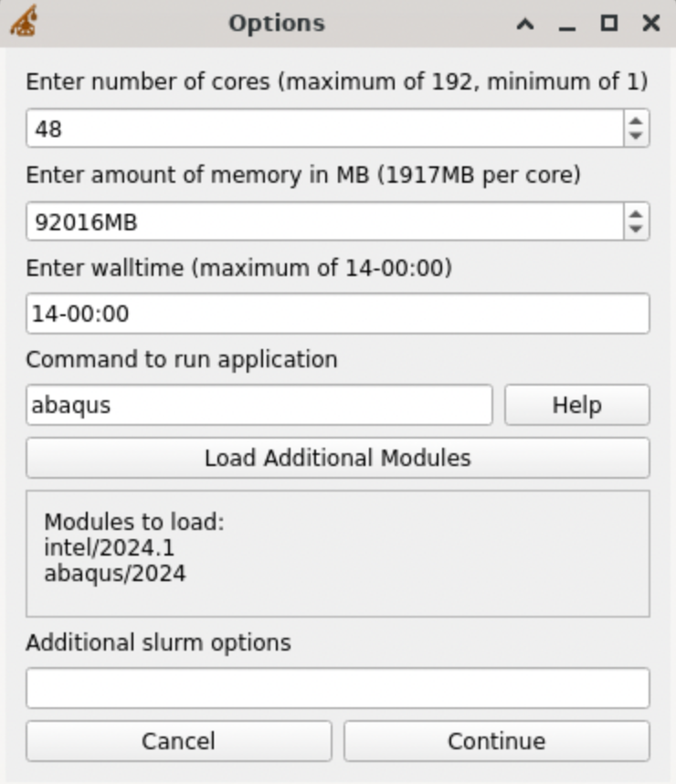Open Help for the run command

pyautogui.click(x=577, y=405)
